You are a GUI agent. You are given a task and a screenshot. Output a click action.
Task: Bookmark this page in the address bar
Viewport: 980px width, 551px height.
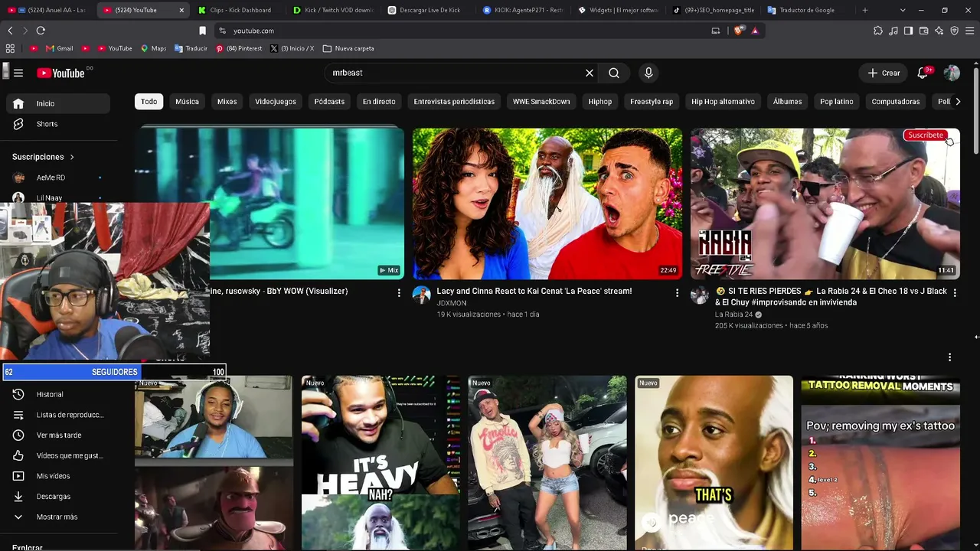(x=202, y=31)
